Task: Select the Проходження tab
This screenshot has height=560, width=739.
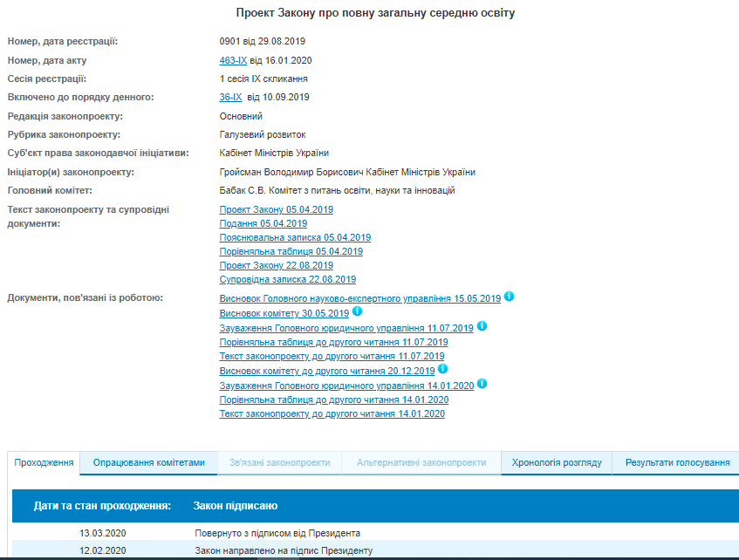Action: [x=44, y=462]
